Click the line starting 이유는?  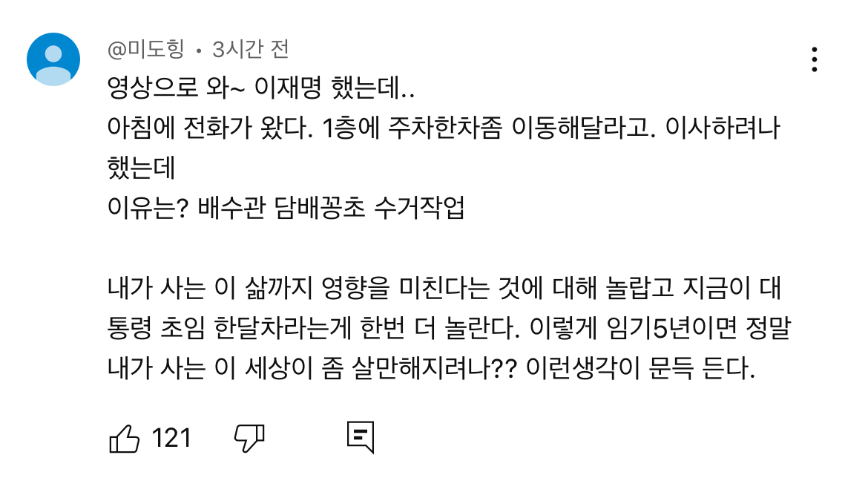tap(286, 209)
